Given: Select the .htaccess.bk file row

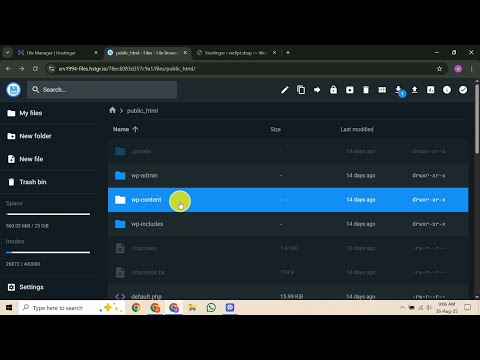Looking at the screenshot, I should click(288, 272).
